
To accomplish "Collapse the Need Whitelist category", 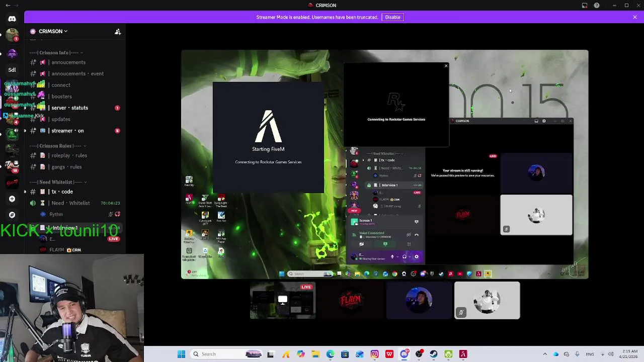I will tap(58, 182).
